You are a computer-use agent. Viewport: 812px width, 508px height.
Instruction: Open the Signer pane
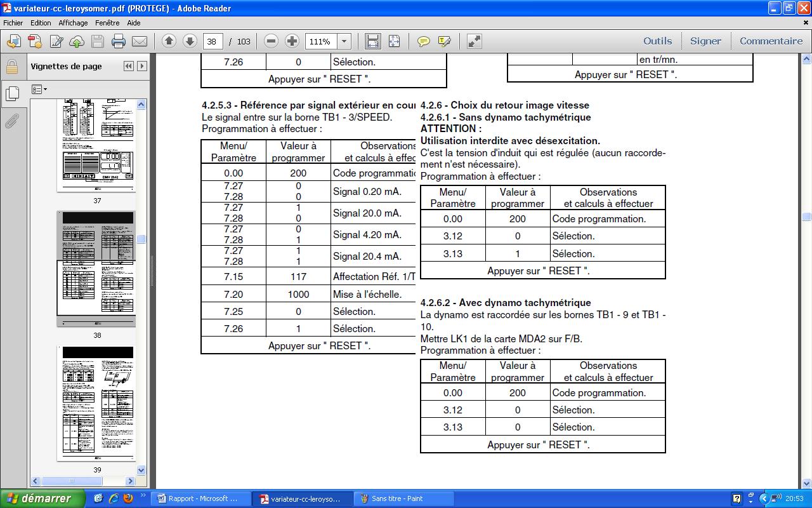tap(705, 41)
